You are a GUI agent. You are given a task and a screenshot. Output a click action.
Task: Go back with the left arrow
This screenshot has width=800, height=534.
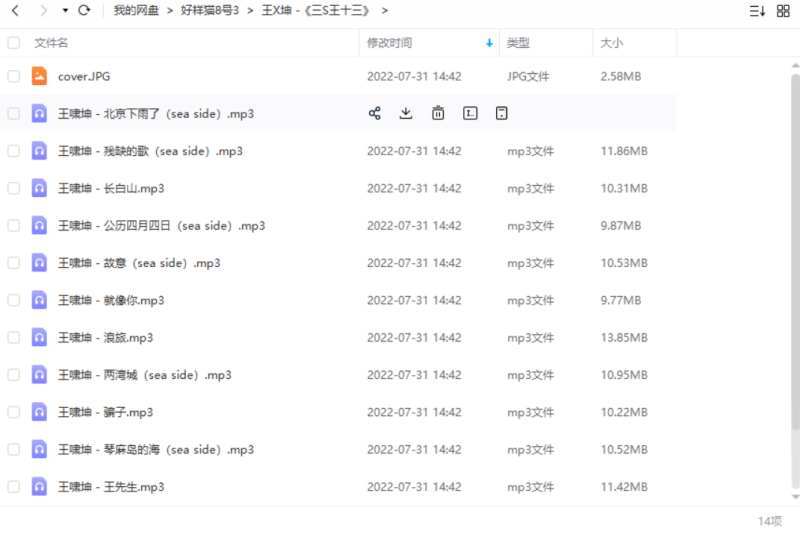15,10
